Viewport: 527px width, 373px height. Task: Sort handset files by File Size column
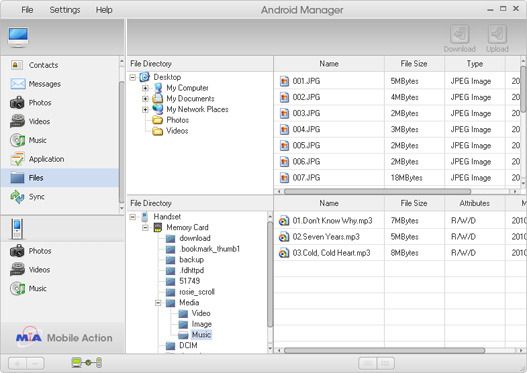tap(414, 203)
